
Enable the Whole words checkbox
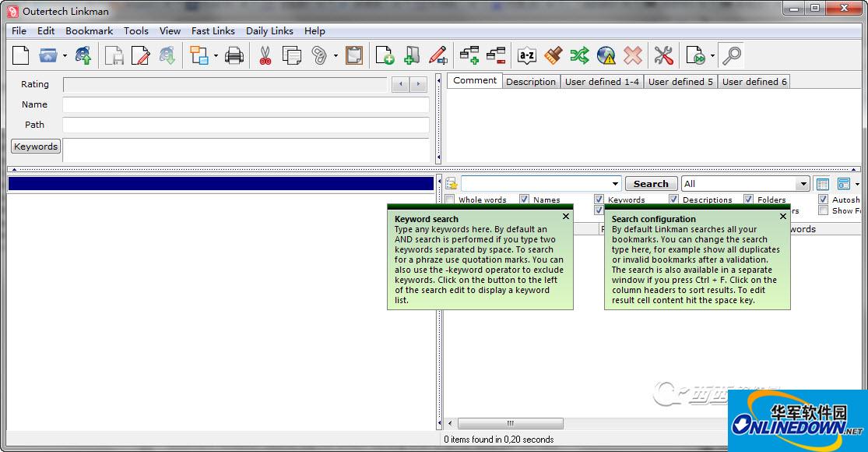[449, 199]
